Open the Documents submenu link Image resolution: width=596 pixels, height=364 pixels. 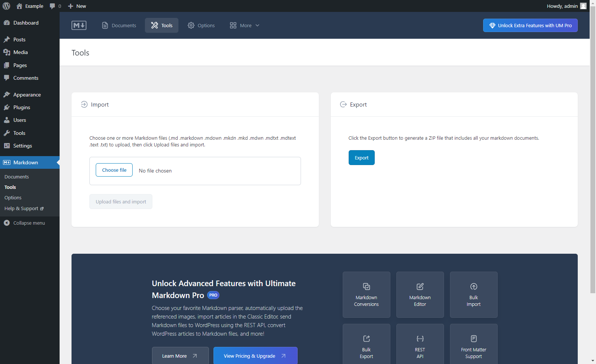click(17, 177)
